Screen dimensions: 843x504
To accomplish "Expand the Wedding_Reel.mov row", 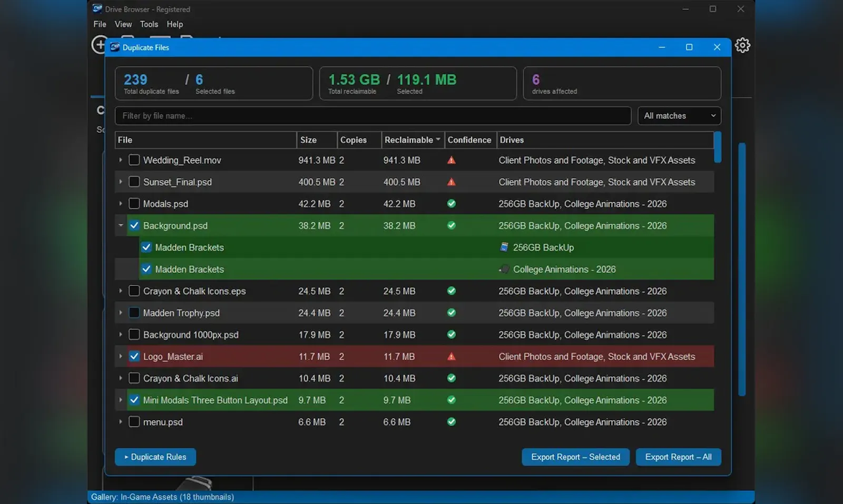I will click(121, 160).
